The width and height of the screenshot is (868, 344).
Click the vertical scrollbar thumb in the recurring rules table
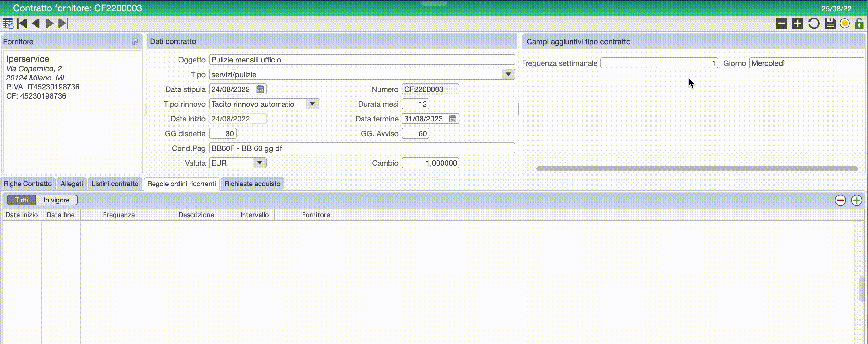click(862, 288)
